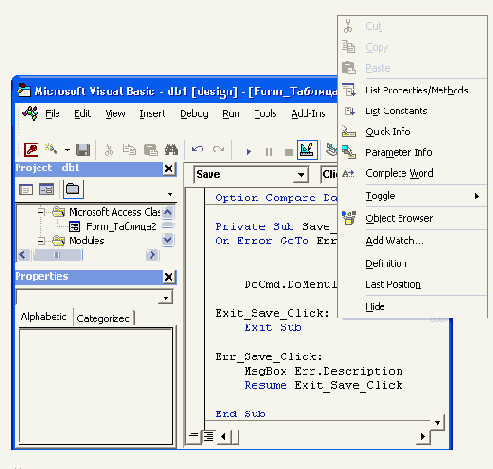
Task: Collapse the Modules tree node
Action: (x=41, y=241)
